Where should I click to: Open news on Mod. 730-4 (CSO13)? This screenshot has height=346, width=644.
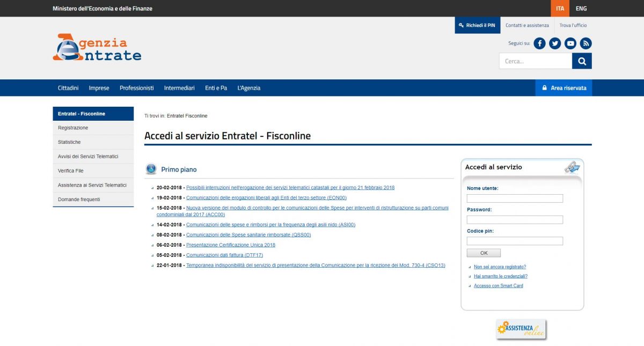[x=316, y=266]
